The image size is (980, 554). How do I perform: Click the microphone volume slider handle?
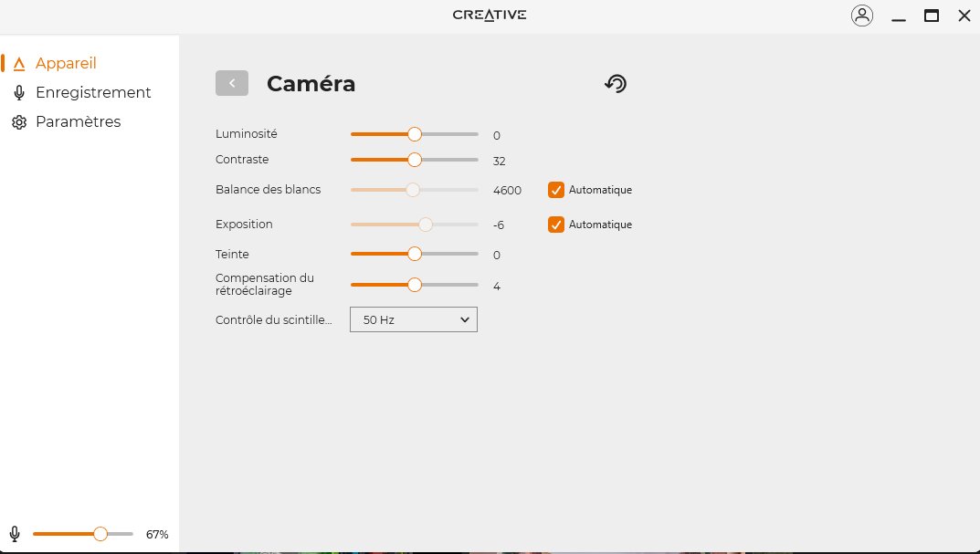tap(100, 534)
